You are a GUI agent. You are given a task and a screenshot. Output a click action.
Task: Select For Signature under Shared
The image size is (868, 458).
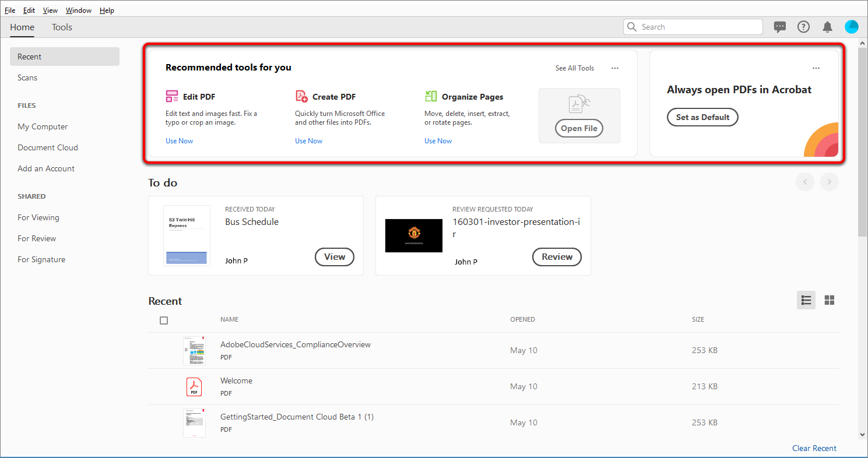(41, 259)
